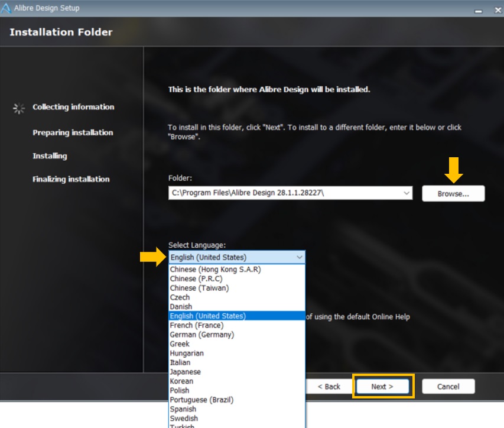Click the Alibre Design logo icon in title bar
504x428 pixels.
[x=5, y=8]
